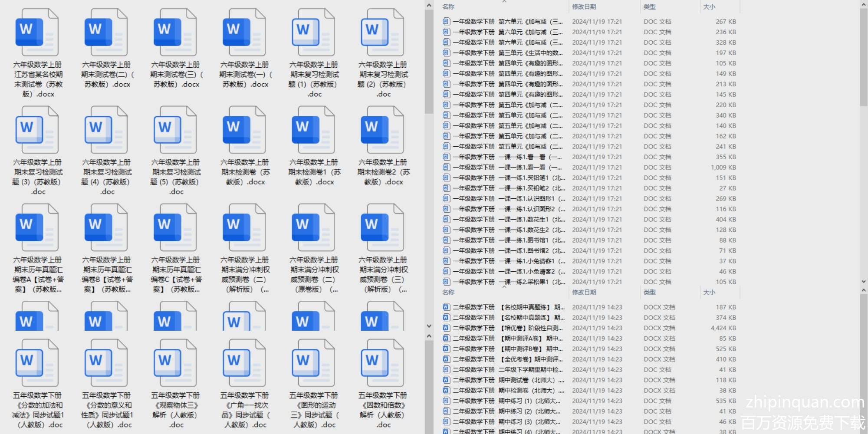The image size is (868, 434).
Task: Click the 五年级《分数的加法和减法》同步试题1 icon
Action: click(37, 364)
